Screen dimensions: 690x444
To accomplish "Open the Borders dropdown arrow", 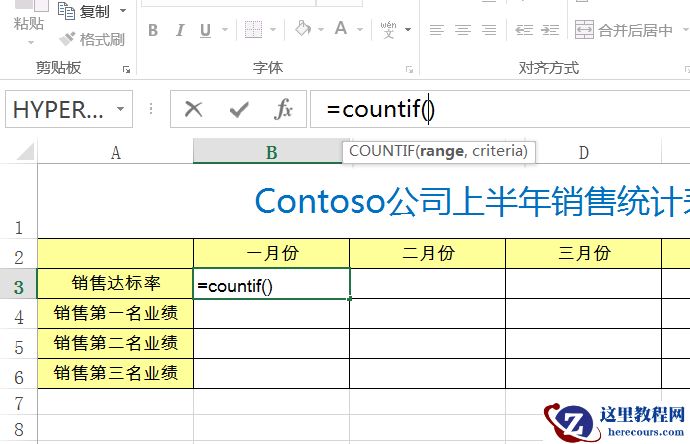I will [x=273, y=30].
